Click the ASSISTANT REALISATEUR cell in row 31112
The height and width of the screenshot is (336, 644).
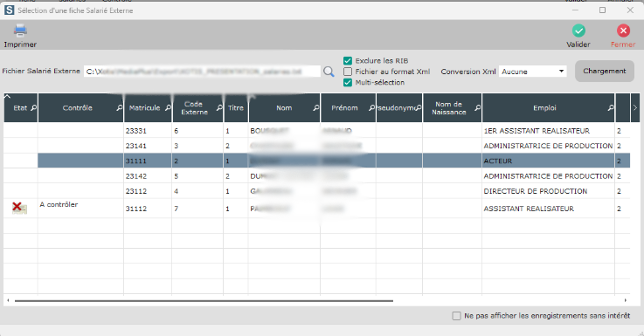pyautogui.click(x=548, y=209)
